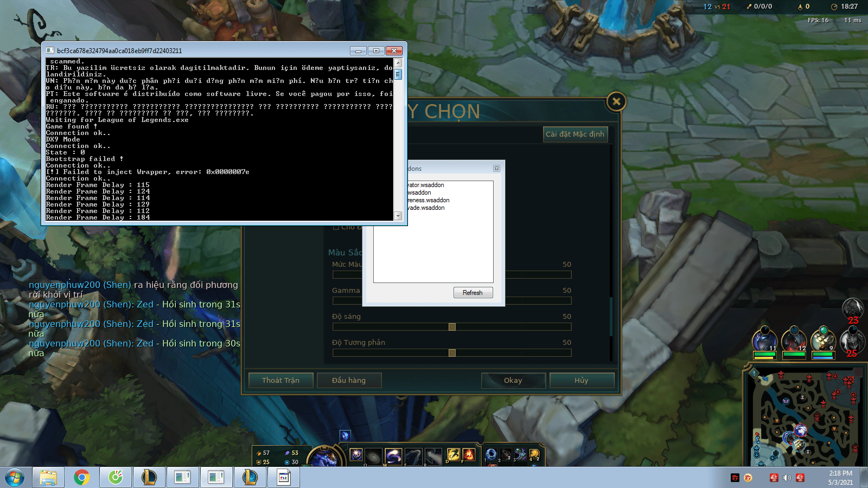This screenshot has width=868, height=488.
Task: Click the console scrollbar up arrow
Action: pos(398,63)
